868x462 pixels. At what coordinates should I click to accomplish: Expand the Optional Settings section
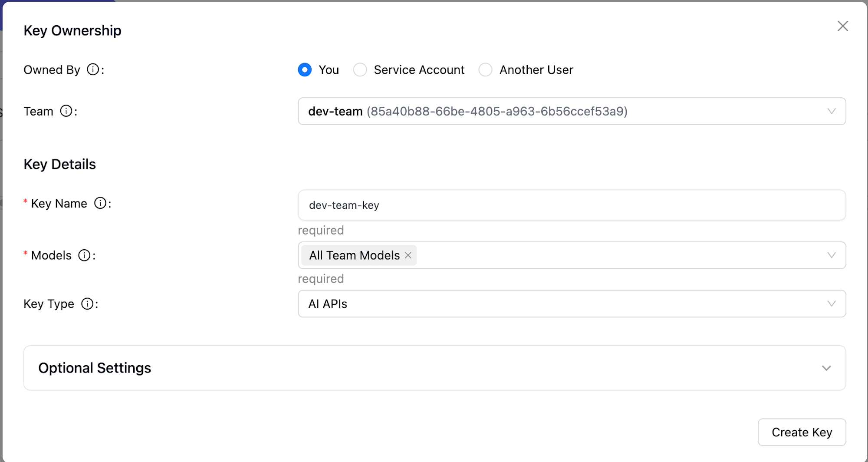[x=434, y=368]
